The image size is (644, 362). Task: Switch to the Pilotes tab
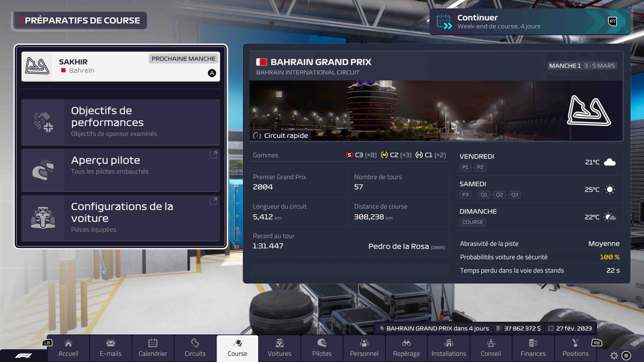tap(322, 348)
